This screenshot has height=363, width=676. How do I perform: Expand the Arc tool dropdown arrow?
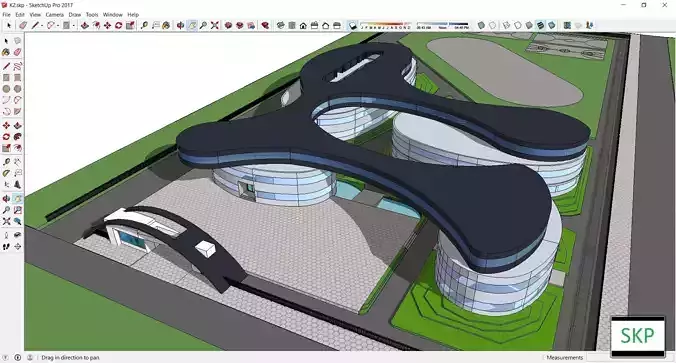[x=58, y=26]
